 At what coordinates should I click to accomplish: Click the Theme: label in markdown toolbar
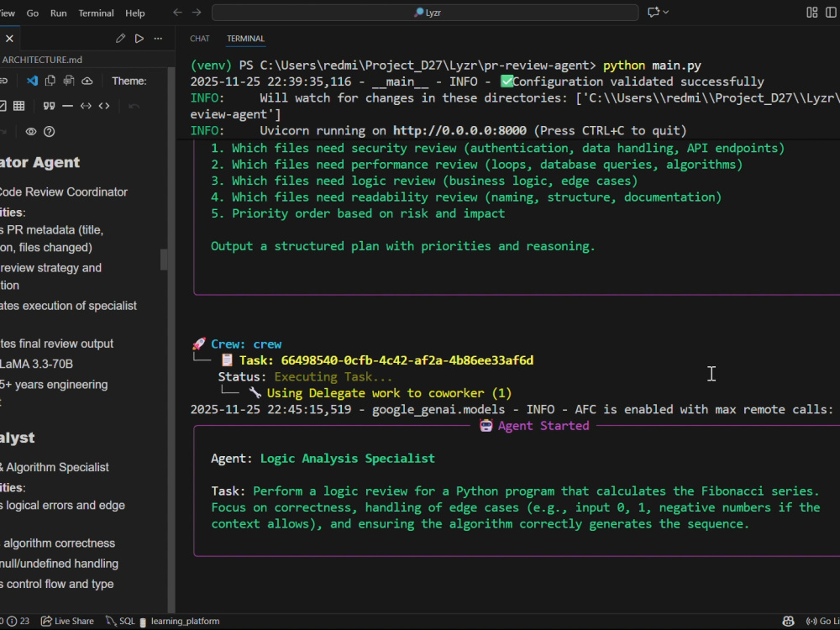point(129,81)
